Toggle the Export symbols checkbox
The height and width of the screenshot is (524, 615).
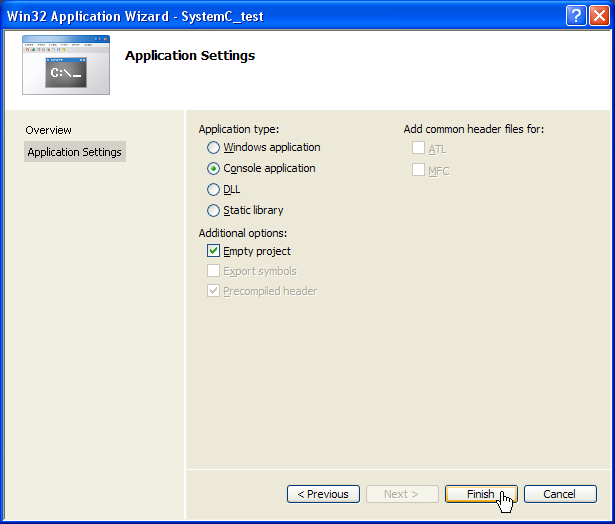point(213,271)
